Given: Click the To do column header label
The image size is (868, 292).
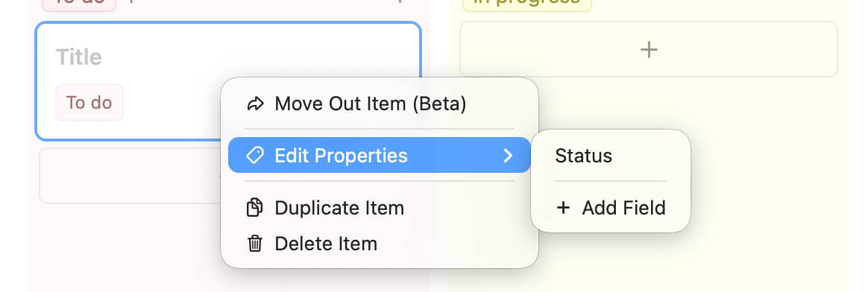Looking at the screenshot, I should [79, 3].
